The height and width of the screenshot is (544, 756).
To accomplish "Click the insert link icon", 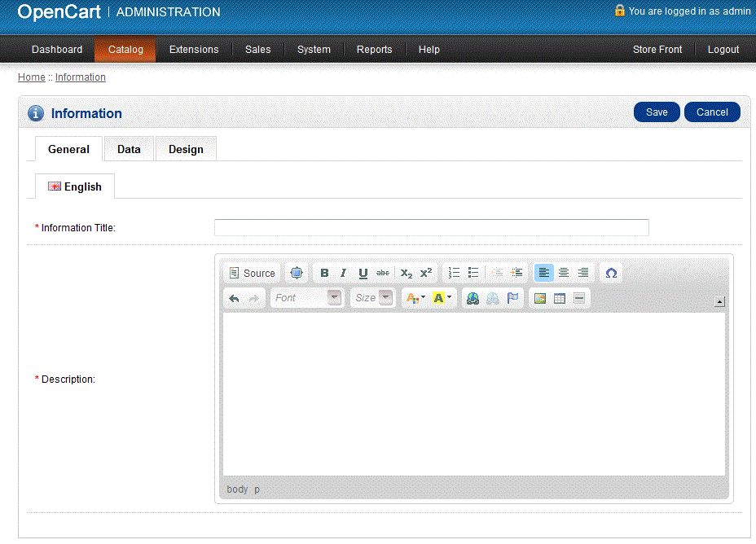I will [x=472, y=298].
